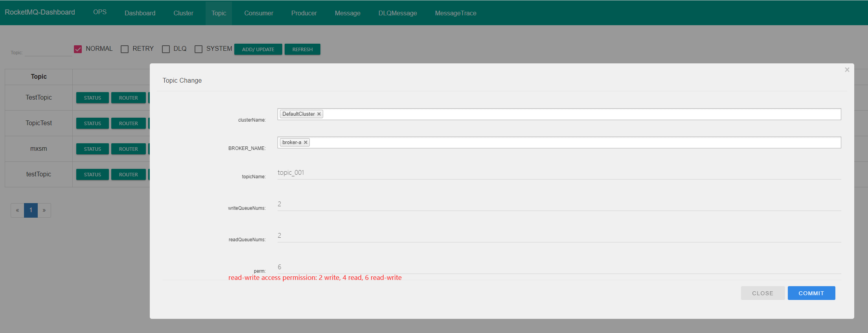
Task: Click STATUS button for TestTopic
Action: 92,98
